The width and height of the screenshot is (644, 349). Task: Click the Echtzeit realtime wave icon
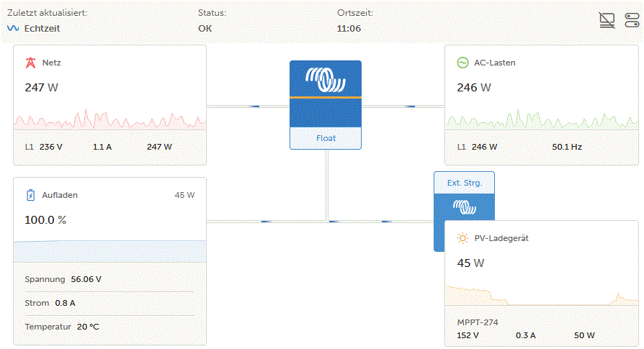point(13,28)
